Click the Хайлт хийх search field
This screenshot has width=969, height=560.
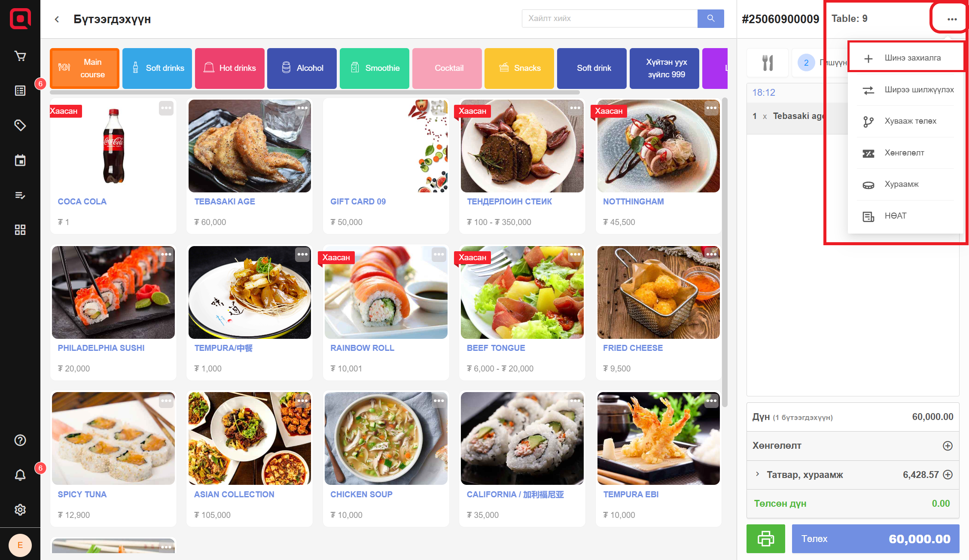pos(609,18)
